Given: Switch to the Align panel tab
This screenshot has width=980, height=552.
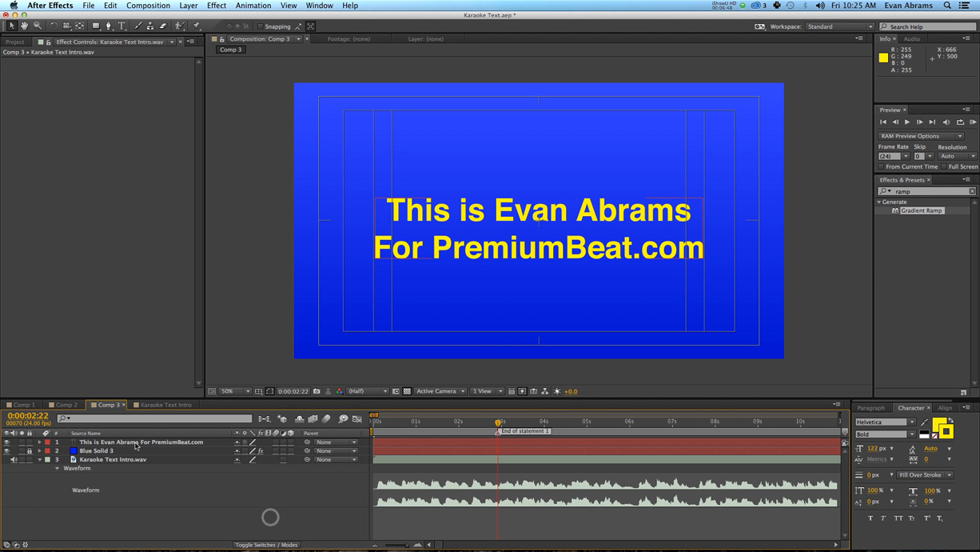Looking at the screenshot, I should coord(945,408).
